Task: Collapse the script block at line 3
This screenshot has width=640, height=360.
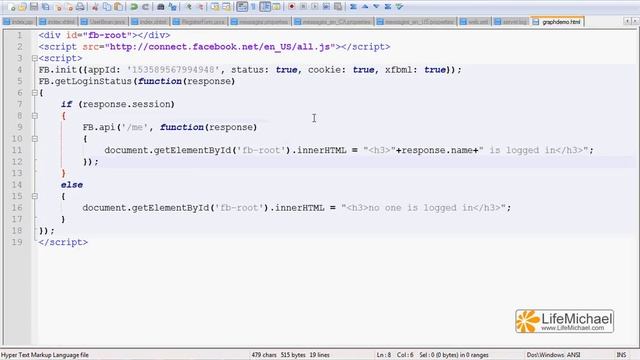Action: [x=35, y=58]
